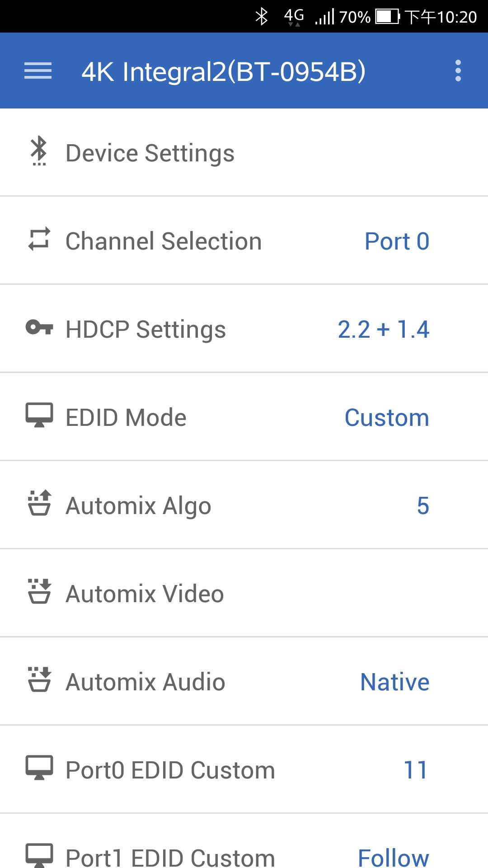Open Automix Video entry
The width and height of the screenshot is (488, 868).
pos(145,594)
